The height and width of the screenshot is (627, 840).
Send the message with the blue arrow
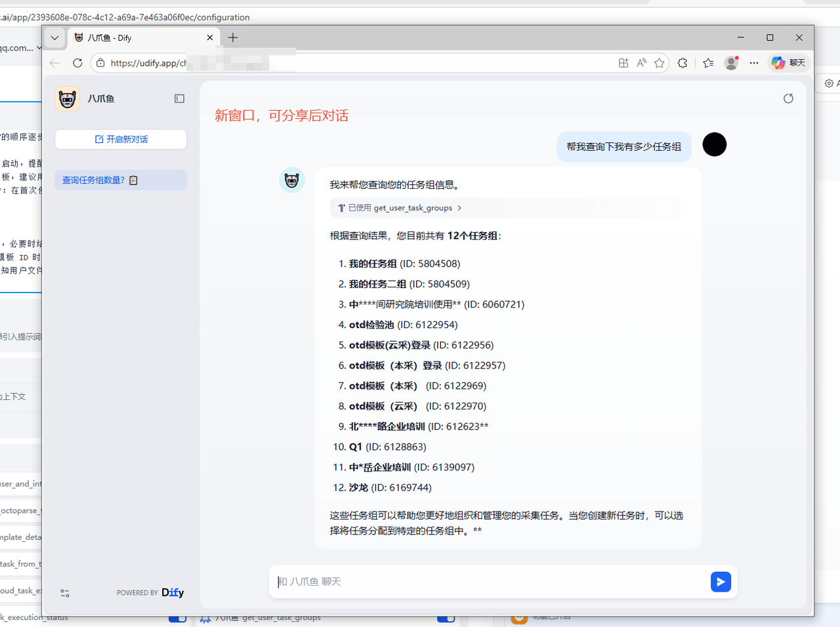coord(721,582)
